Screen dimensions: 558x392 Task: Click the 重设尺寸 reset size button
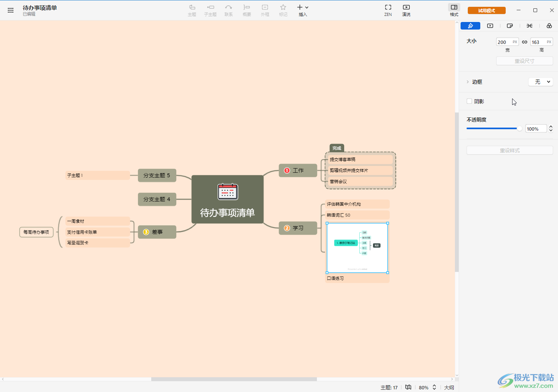pos(525,61)
